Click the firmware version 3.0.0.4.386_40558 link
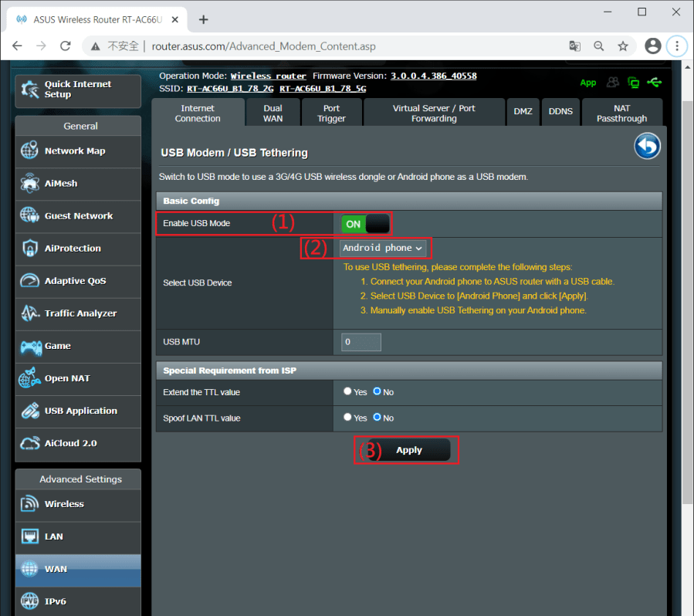This screenshot has height=616, width=694. tap(433, 76)
